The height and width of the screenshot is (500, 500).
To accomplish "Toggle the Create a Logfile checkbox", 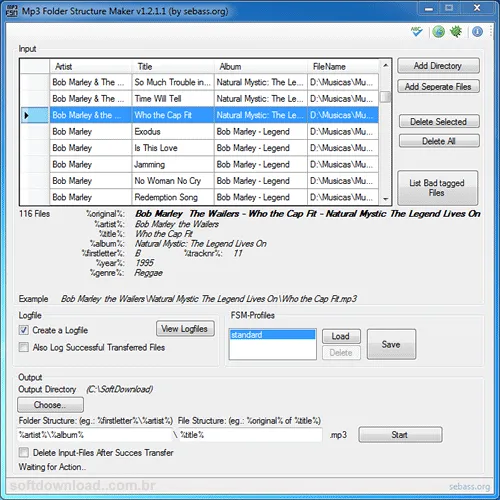I will click(x=24, y=330).
